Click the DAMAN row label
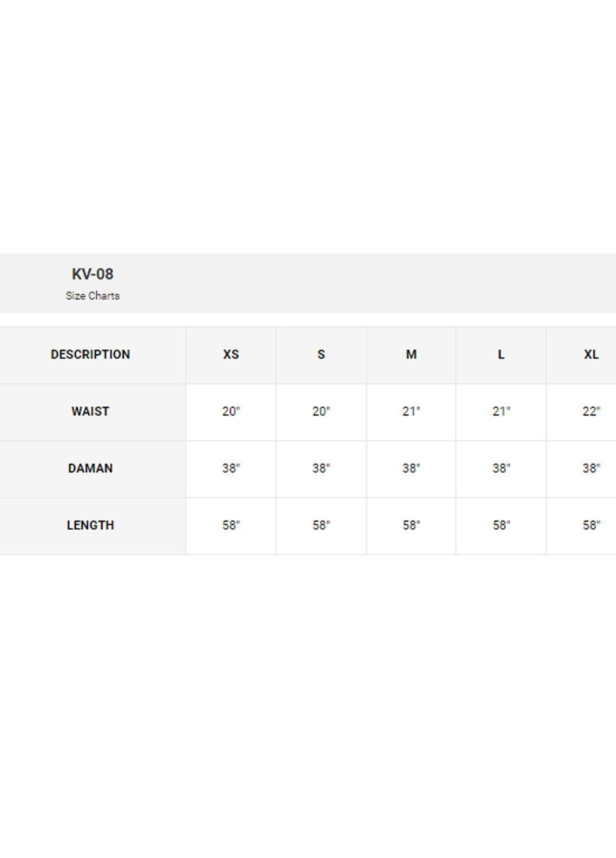This screenshot has height=858, width=616. pos(90,468)
